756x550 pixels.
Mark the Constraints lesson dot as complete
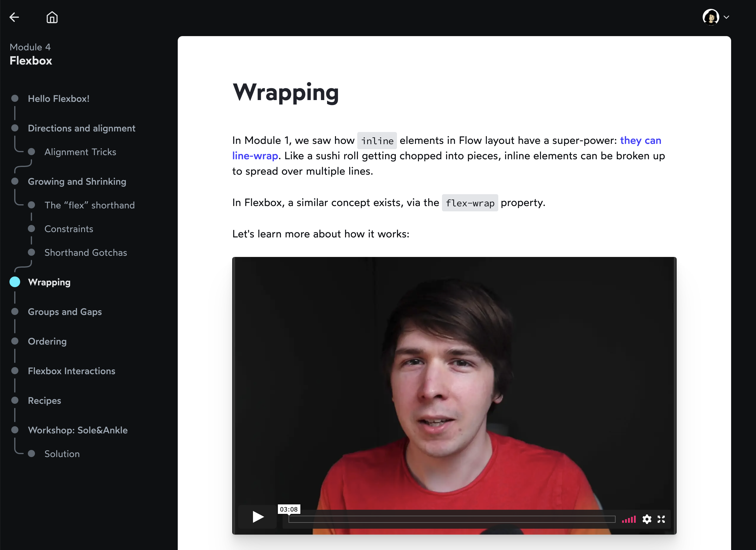[32, 229]
